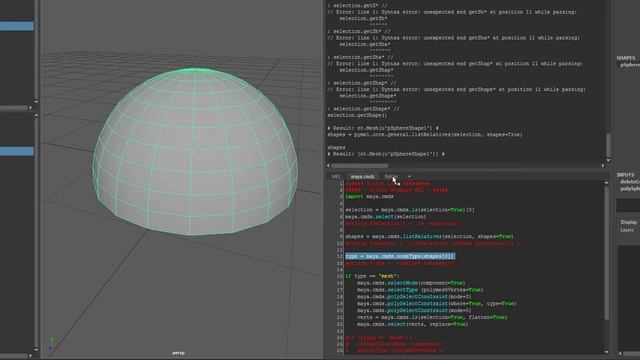Screen dimensions: 640x360
Task: Click the 'maya.cmds.select(selection)' line
Action: pyautogui.click(x=386, y=216)
